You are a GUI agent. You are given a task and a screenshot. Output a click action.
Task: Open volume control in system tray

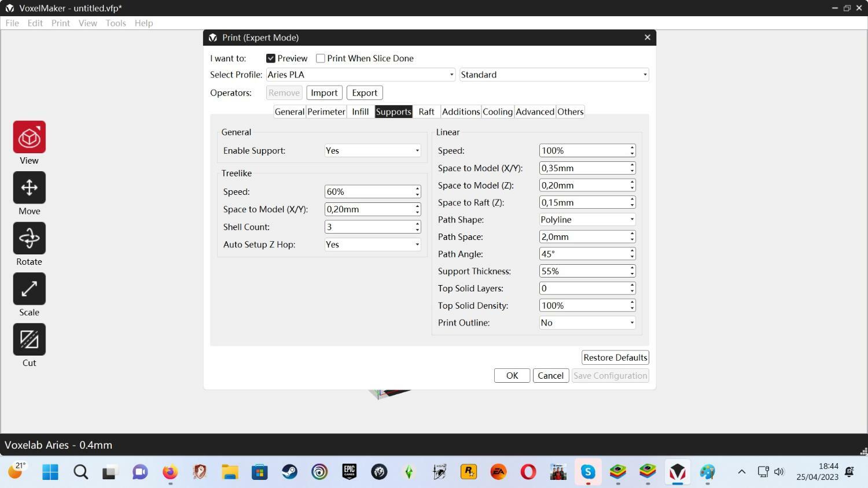(779, 472)
